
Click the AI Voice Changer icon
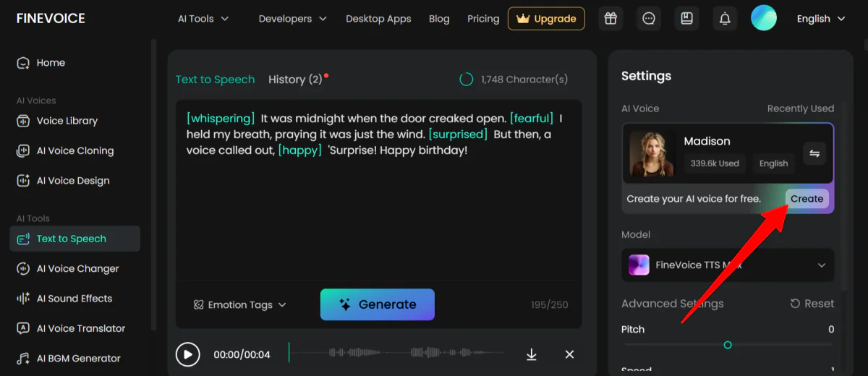(x=23, y=269)
